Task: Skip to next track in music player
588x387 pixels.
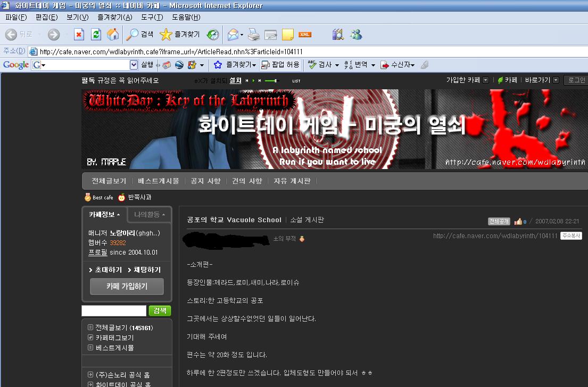Action: (x=260, y=81)
